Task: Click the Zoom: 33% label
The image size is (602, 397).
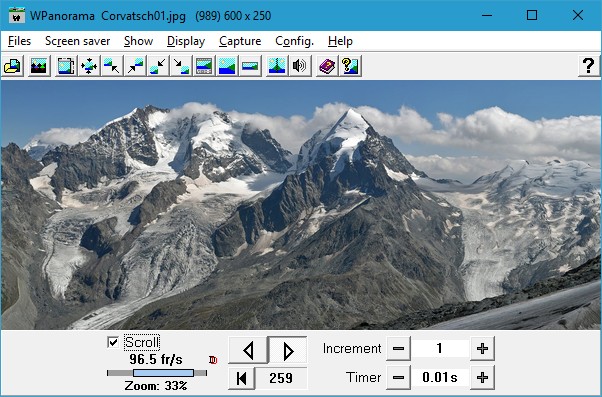Action: 156,385
